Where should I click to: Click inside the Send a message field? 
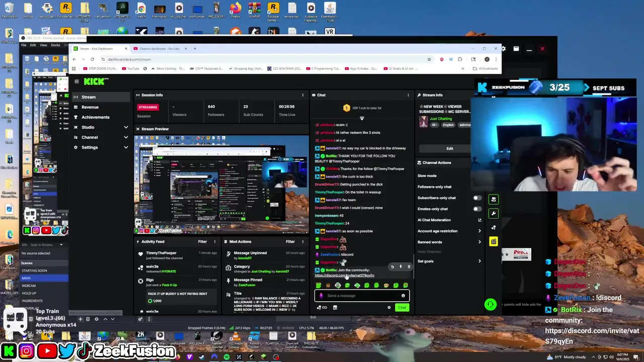[362, 296]
